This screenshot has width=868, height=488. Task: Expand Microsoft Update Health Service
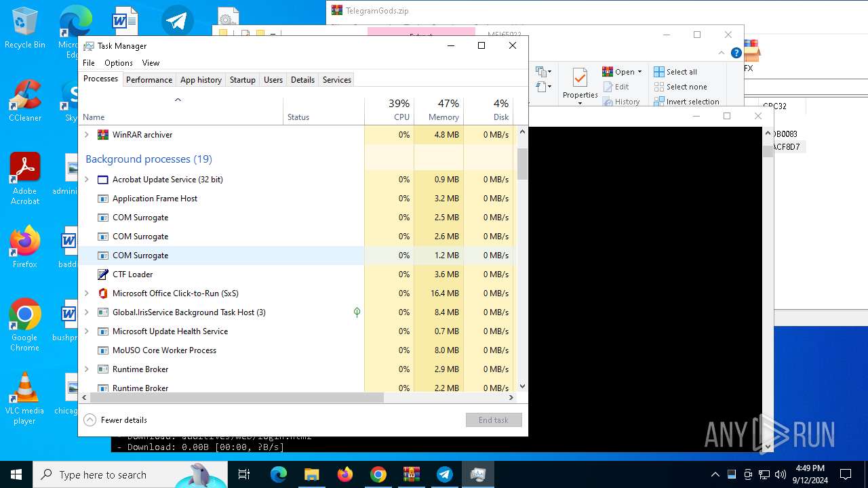(86, 331)
